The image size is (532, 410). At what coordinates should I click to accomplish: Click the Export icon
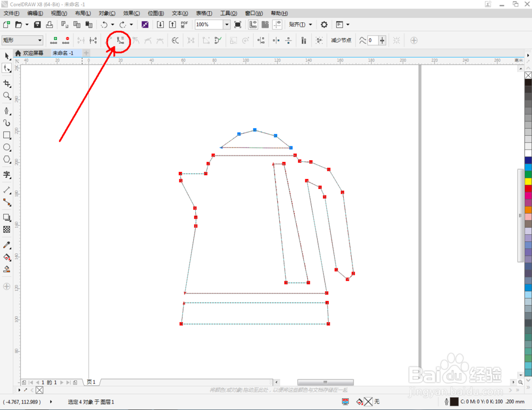[173, 24]
